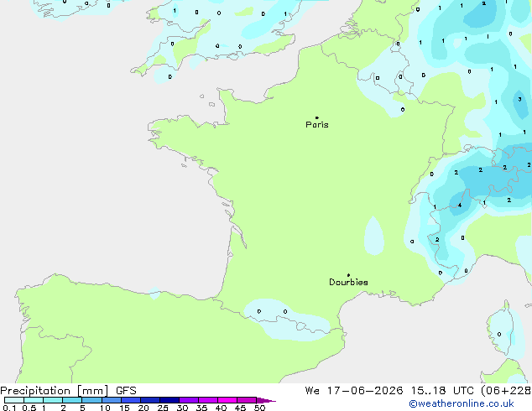Pick the 5–10 mm legend swatch

click(x=91, y=400)
